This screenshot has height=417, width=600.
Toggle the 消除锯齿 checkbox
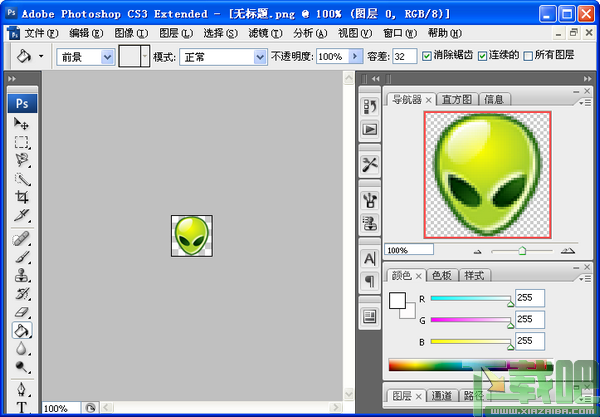pos(427,56)
